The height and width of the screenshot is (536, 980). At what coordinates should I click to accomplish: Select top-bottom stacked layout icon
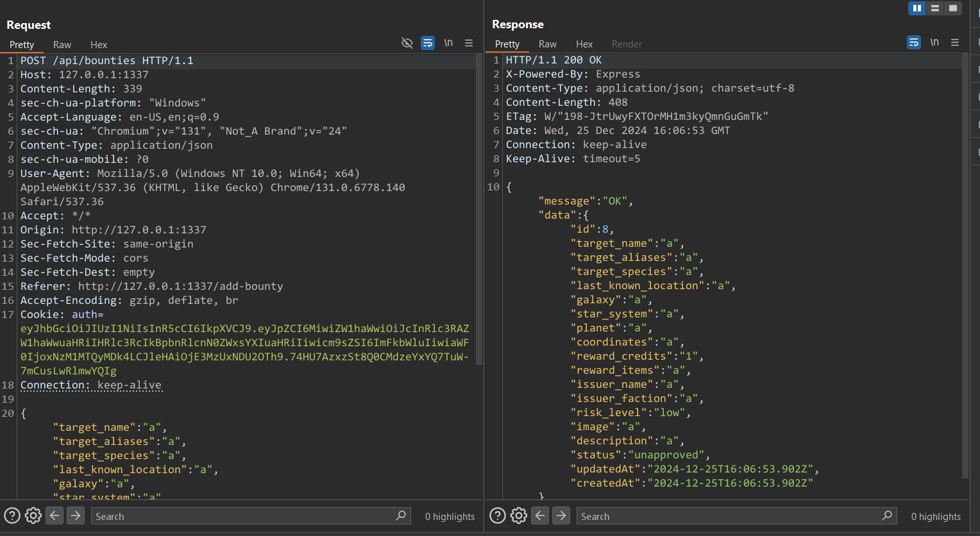point(935,8)
